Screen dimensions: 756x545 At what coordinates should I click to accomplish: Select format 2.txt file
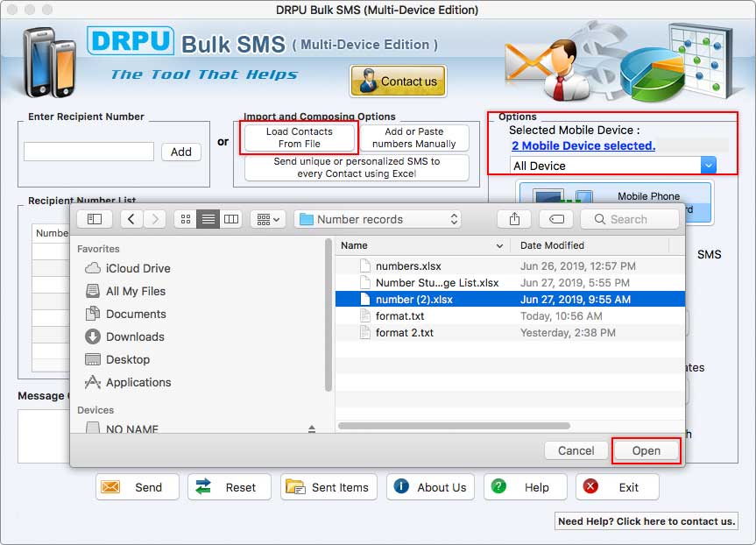point(510,333)
